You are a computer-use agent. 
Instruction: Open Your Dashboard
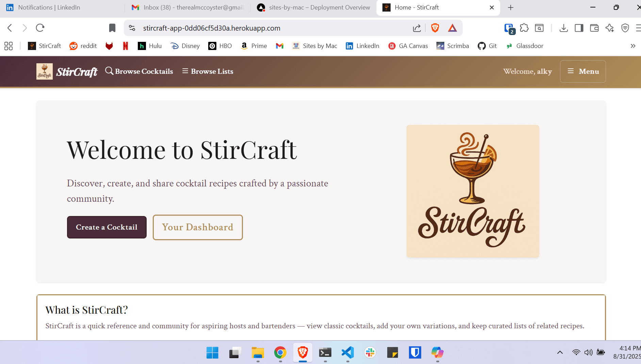[x=198, y=227]
